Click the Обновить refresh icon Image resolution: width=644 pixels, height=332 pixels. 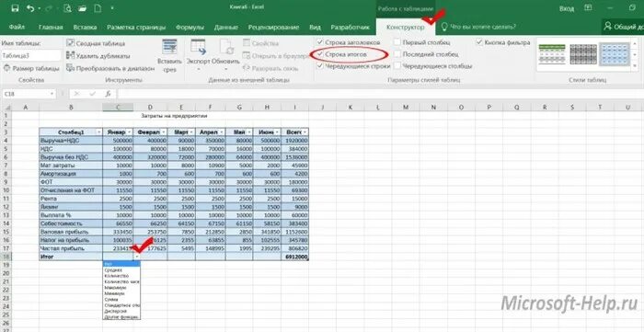[x=226, y=47]
